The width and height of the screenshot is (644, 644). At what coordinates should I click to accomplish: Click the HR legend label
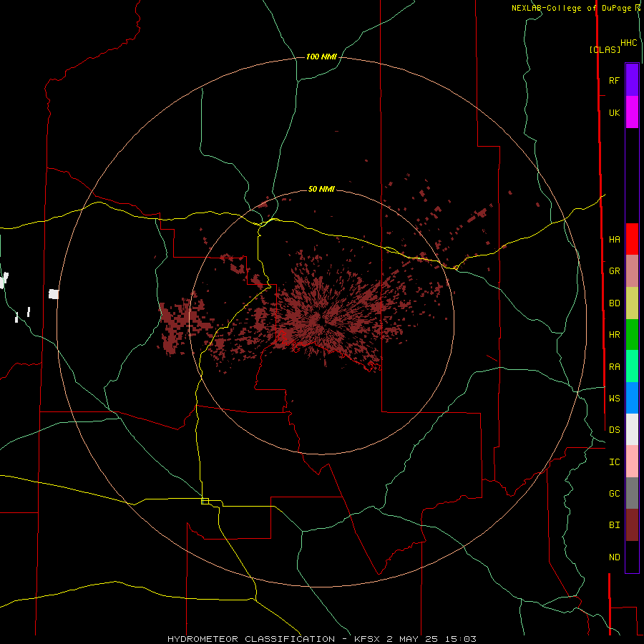tap(614, 335)
